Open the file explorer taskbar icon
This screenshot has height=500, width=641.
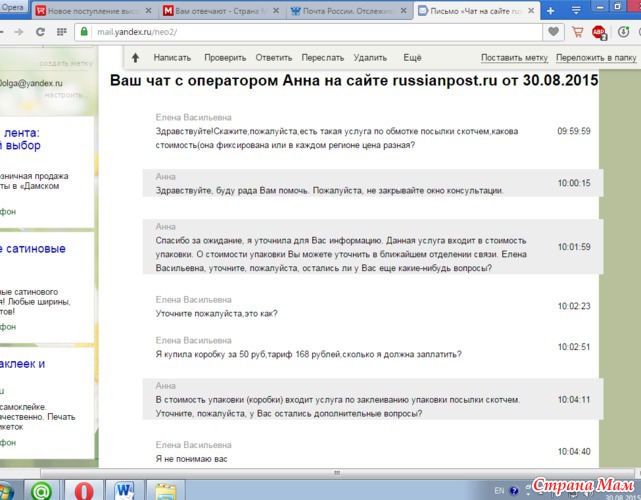point(165,490)
